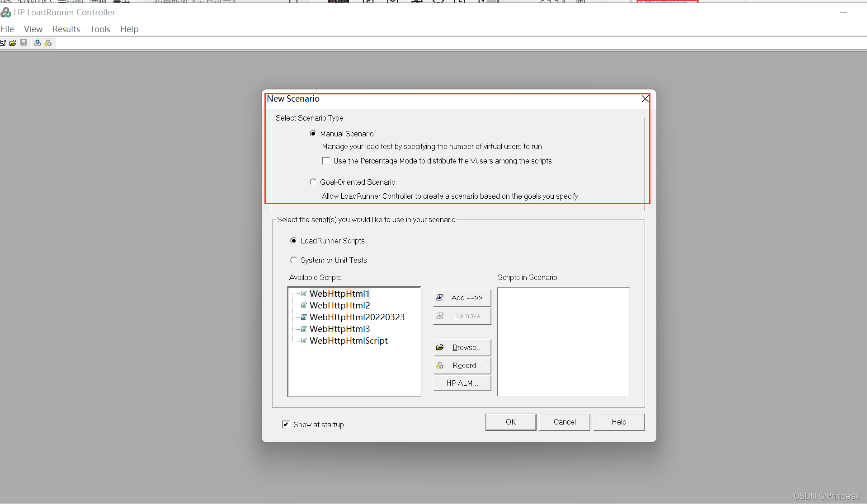Select WebHttpHtml3 in Available Scripts
The image size is (867, 504).
(339, 329)
